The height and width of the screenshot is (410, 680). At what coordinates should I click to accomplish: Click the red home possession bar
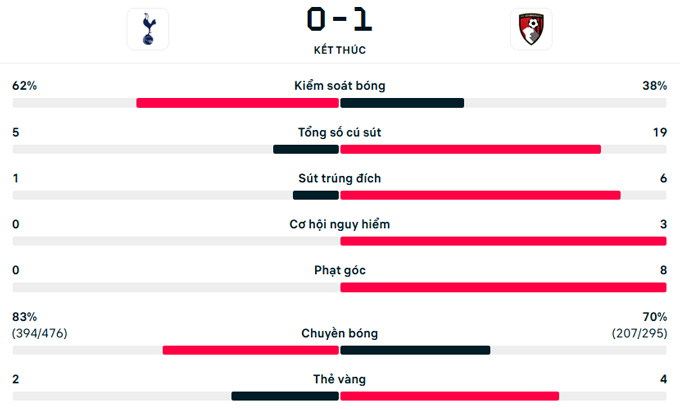pos(238,103)
